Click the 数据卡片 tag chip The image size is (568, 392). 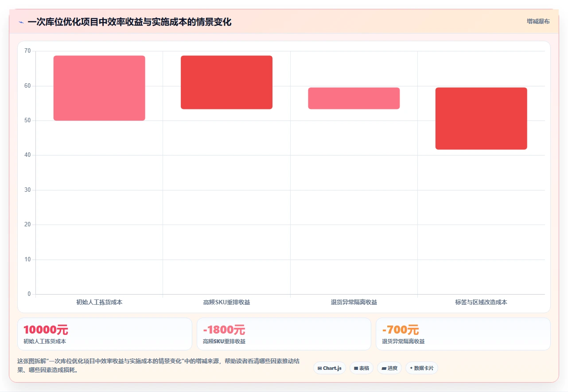pyautogui.click(x=422, y=368)
